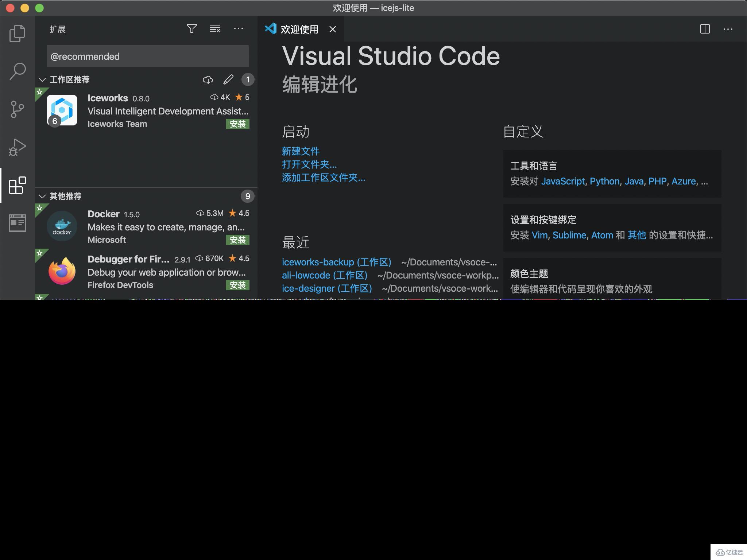Screen dimensions: 747x560
Task: Click Iceworks 5 star rating
Action: tap(242, 97)
